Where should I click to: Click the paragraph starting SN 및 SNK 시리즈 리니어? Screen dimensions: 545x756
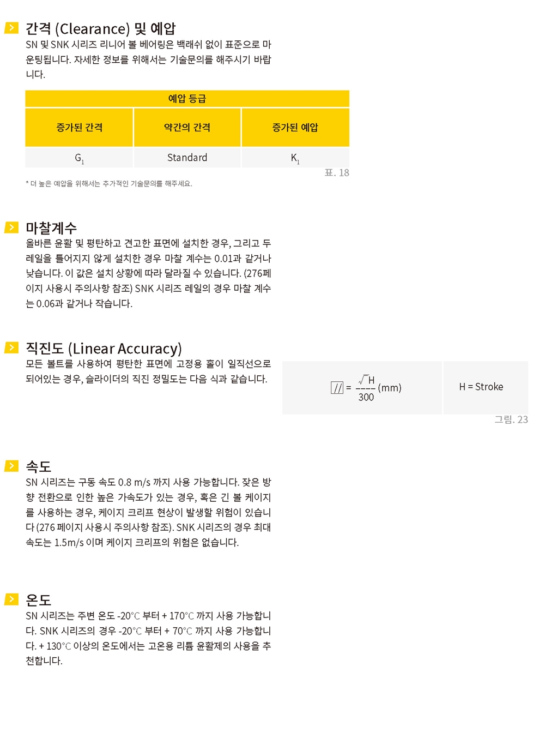pyautogui.click(x=148, y=59)
